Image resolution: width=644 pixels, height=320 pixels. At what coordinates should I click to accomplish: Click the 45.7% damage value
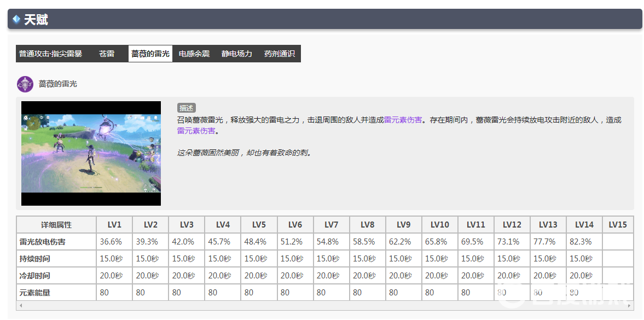pos(219,242)
